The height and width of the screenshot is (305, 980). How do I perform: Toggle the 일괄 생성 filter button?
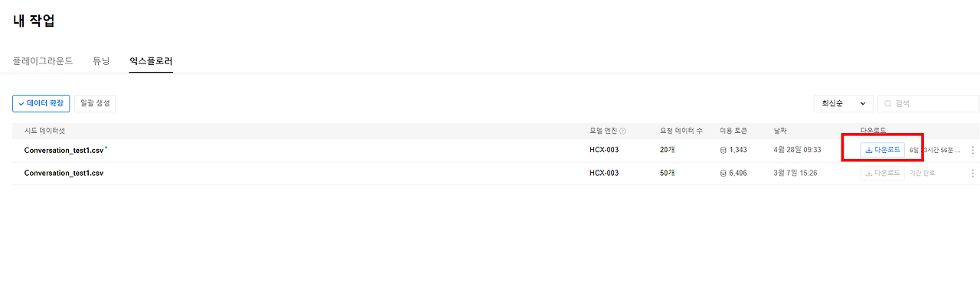tap(95, 103)
